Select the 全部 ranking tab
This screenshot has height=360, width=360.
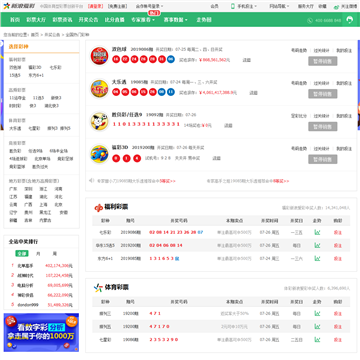click(22, 254)
